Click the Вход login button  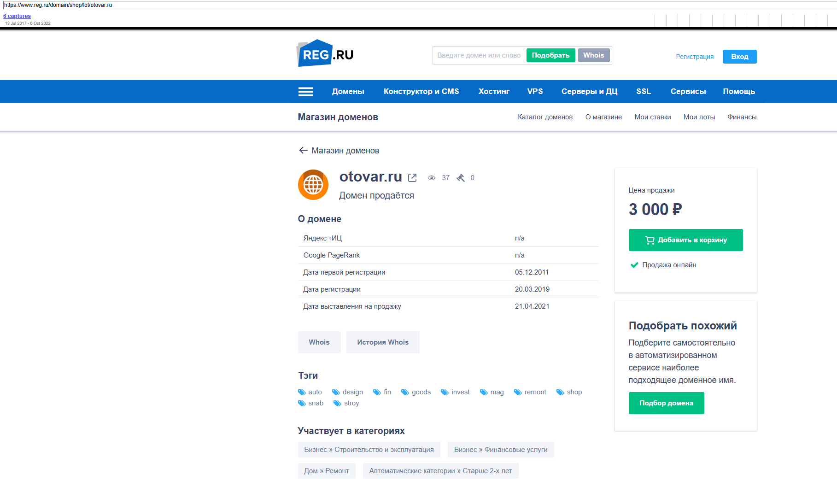[740, 57]
